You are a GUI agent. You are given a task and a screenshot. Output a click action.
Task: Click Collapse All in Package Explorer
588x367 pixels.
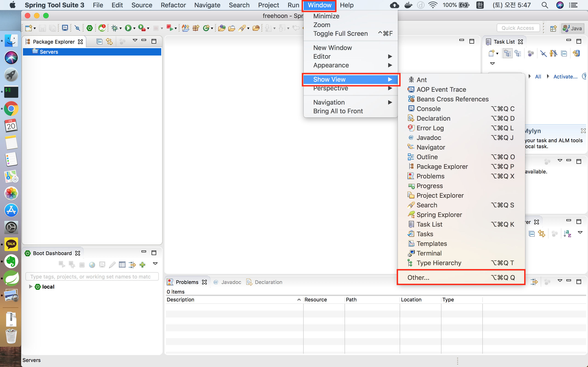point(99,42)
